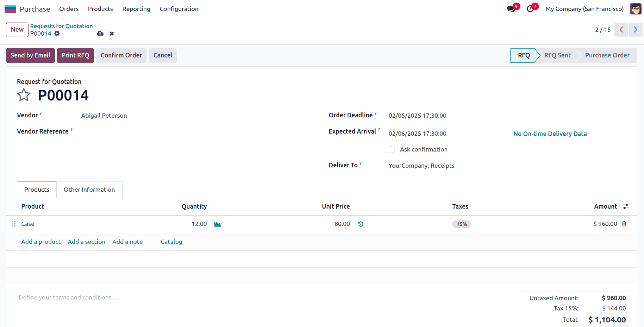Open the Catalog link
644x327 pixels.
[171, 242]
